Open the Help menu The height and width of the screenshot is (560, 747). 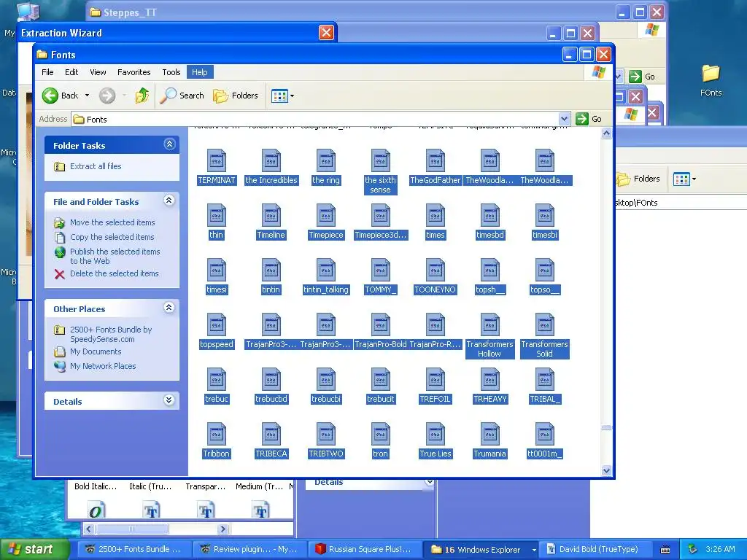[x=200, y=72]
